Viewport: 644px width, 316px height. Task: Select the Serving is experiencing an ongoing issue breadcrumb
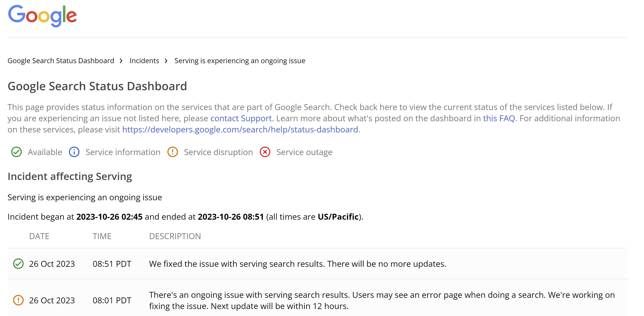point(240,60)
